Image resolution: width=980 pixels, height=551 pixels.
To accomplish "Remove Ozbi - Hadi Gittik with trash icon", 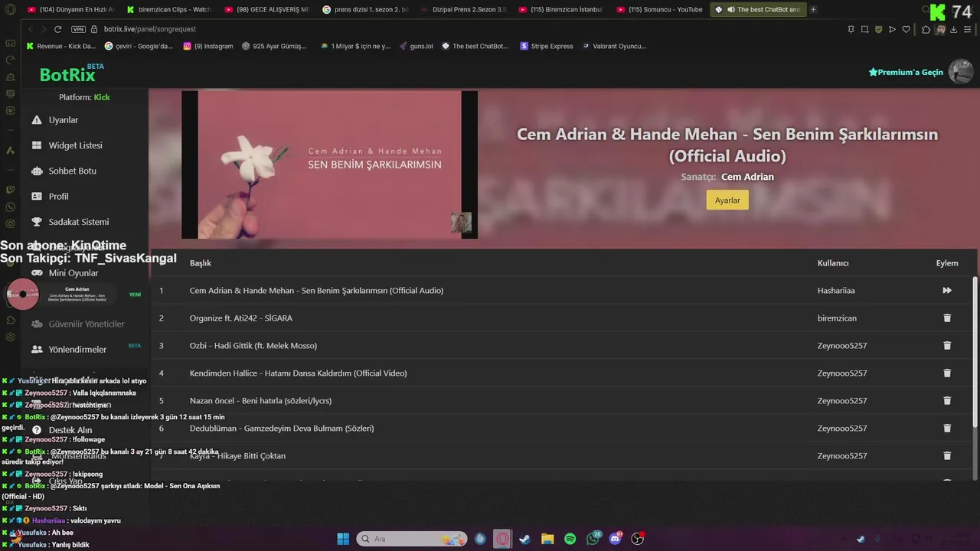I will [947, 346].
